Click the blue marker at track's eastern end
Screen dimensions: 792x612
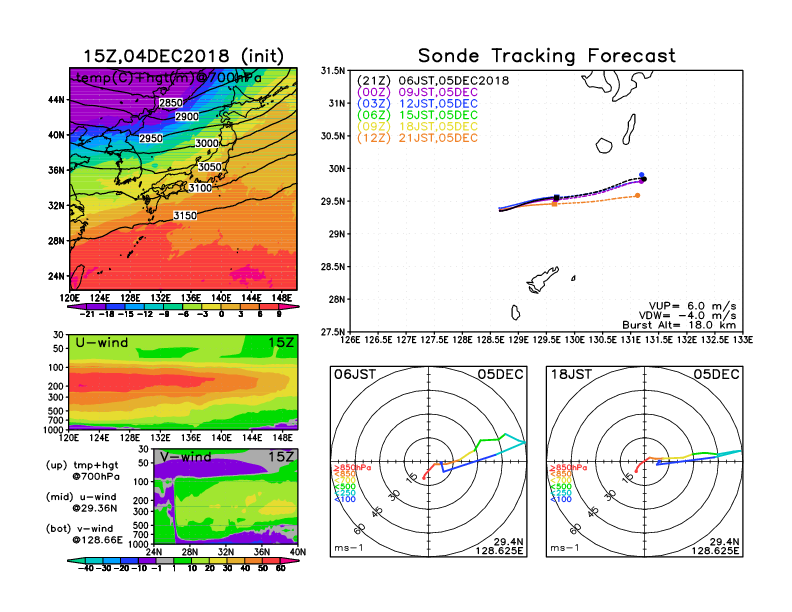coord(641,175)
